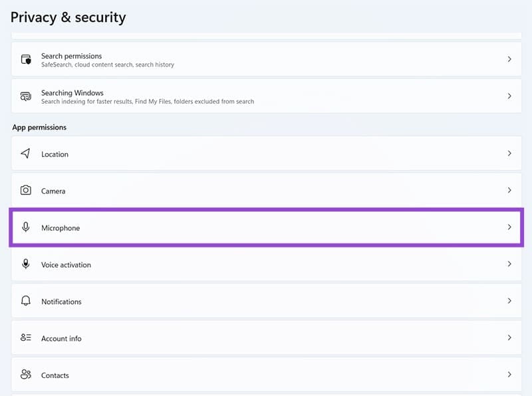The image size is (532, 396).
Task: Click the Voice activation mic icon
Action: click(x=26, y=264)
